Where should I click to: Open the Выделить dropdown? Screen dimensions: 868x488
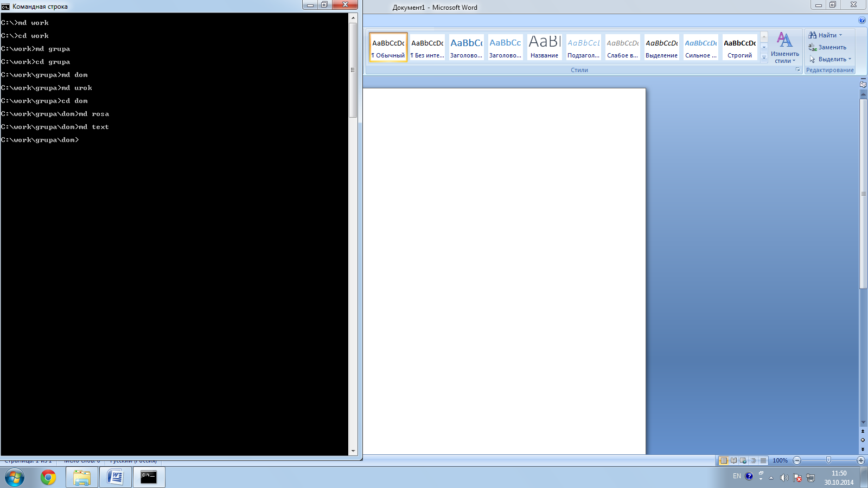coord(830,59)
